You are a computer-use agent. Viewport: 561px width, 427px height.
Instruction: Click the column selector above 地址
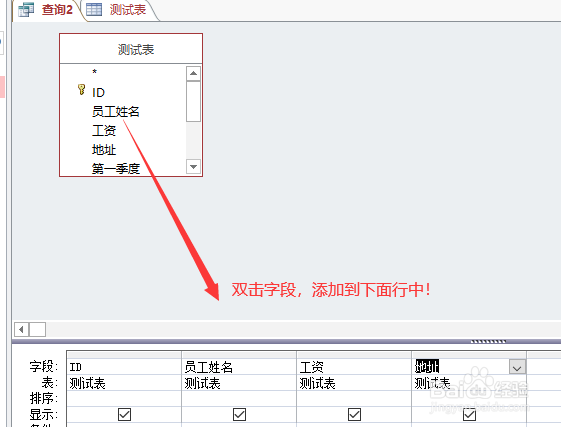tap(469, 355)
